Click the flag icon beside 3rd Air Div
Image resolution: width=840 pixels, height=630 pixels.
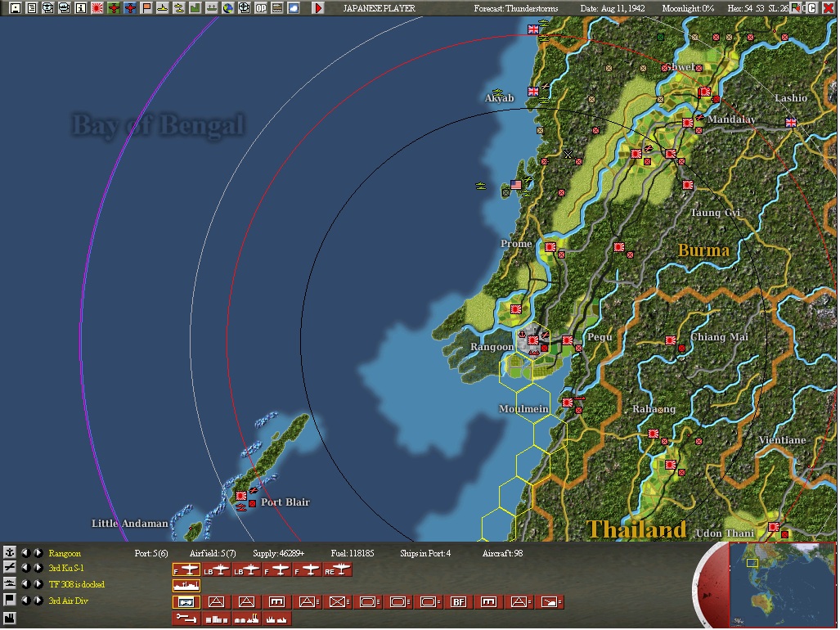pyautogui.click(x=9, y=601)
